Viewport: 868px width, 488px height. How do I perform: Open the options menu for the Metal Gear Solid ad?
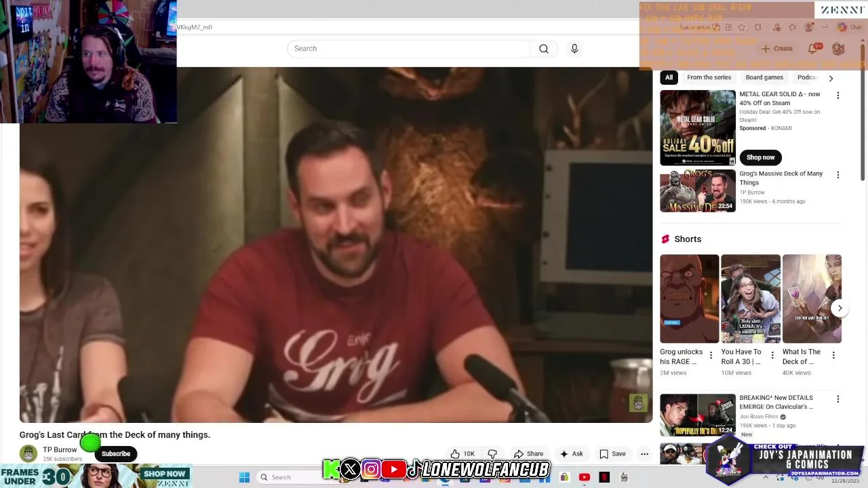(837, 96)
